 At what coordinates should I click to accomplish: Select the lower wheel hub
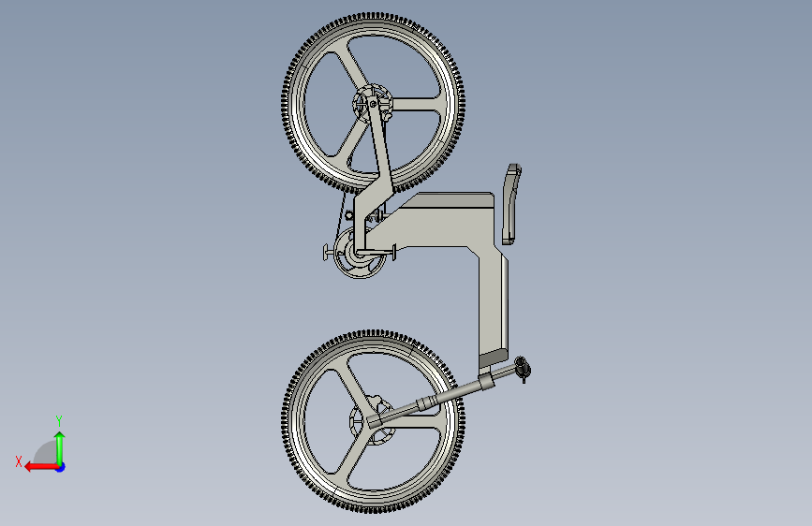click(x=371, y=420)
